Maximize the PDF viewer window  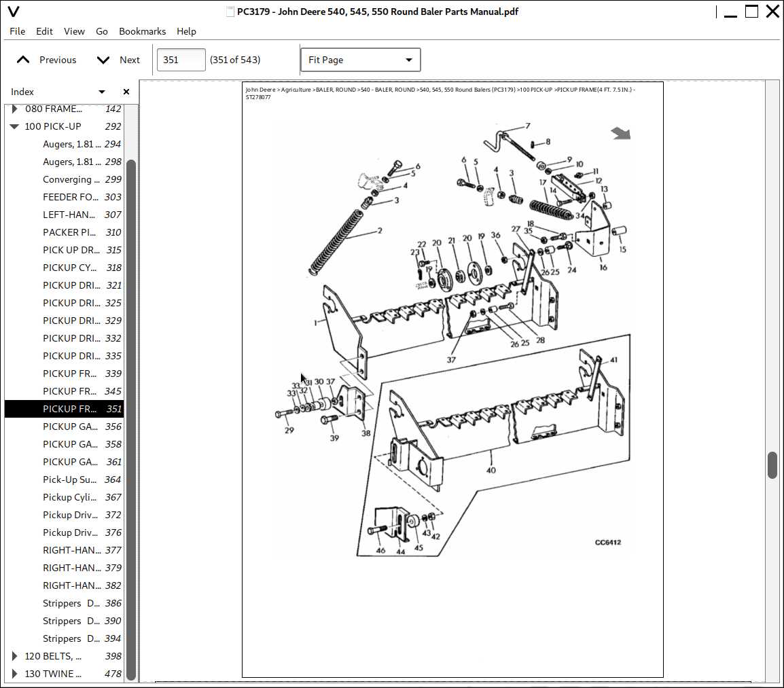pyautogui.click(x=751, y=11)
